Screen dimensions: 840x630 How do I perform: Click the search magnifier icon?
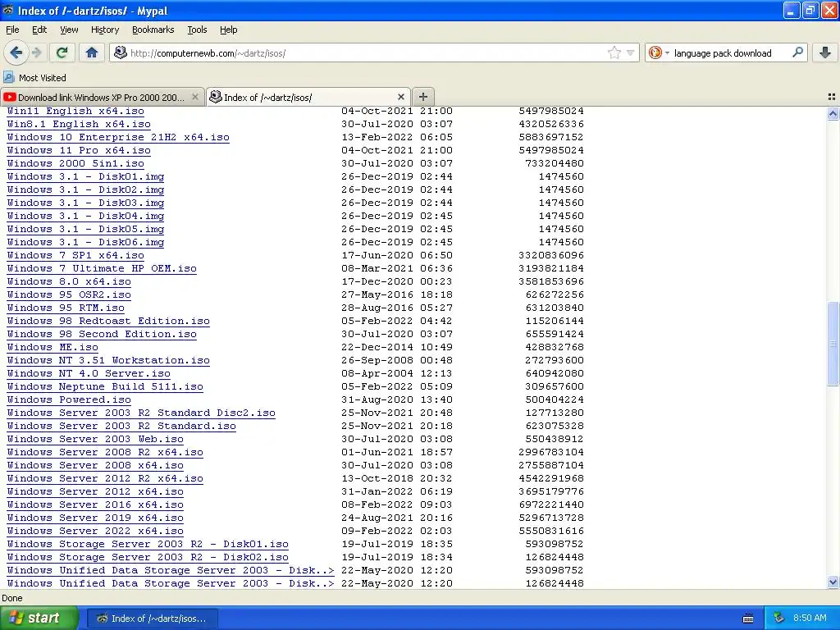point(797,52)
